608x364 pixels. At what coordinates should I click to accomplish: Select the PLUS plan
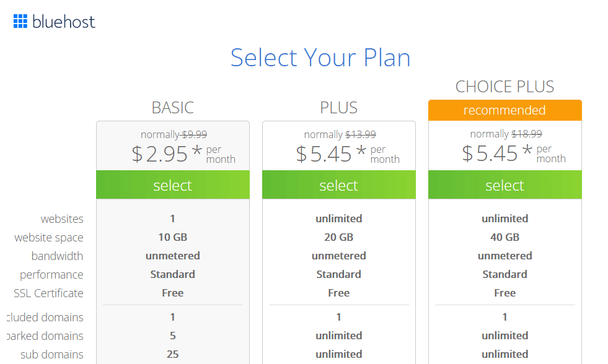338,184
